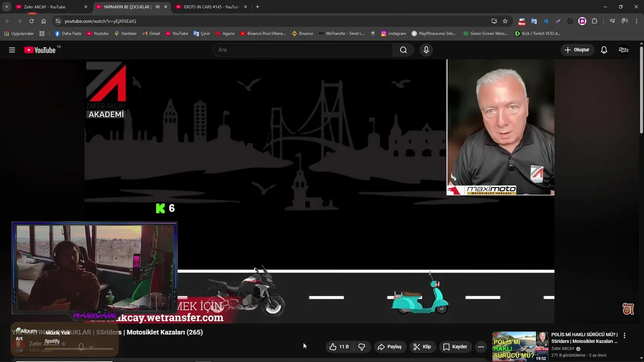
Task: Open the tab search dropdown arrow
Action: [7, 7]
